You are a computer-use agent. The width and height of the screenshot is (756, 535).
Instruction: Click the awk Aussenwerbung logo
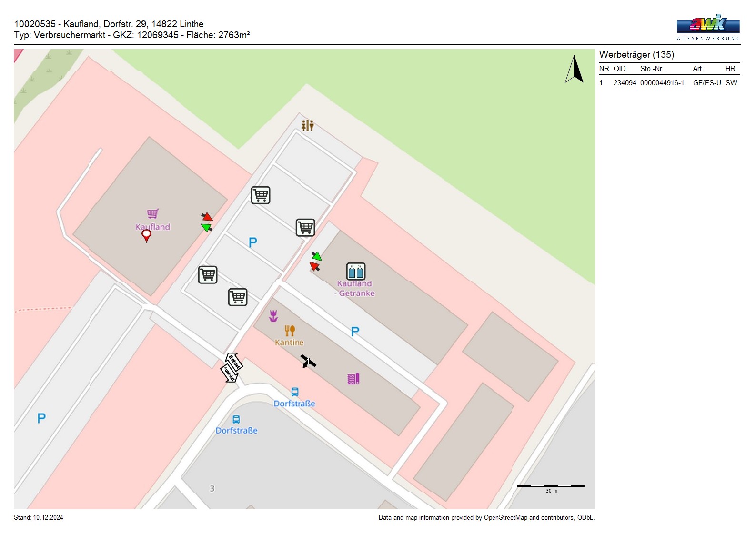pos(708,28)
